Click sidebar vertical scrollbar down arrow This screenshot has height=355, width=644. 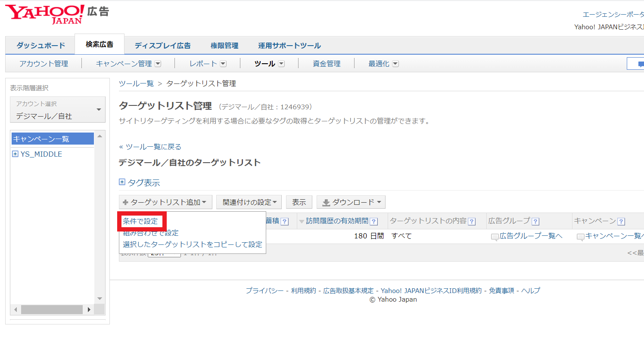point(100,299)
